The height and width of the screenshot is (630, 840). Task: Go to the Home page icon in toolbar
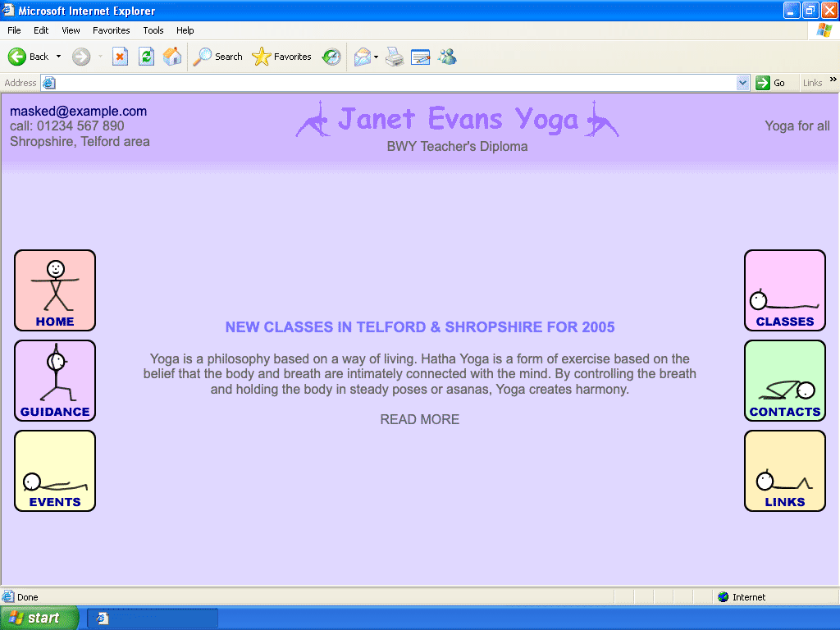[172, 57]
